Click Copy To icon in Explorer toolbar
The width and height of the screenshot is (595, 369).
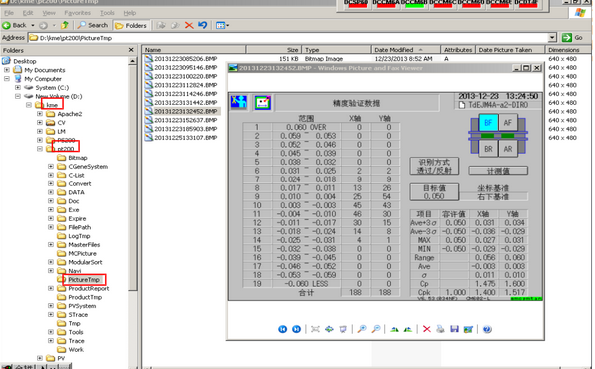point(175,25)
